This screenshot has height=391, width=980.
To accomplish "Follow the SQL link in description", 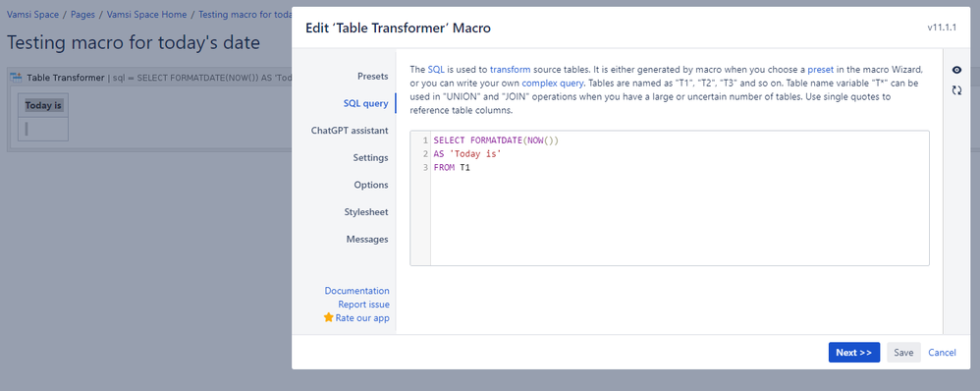I will 436,69.
